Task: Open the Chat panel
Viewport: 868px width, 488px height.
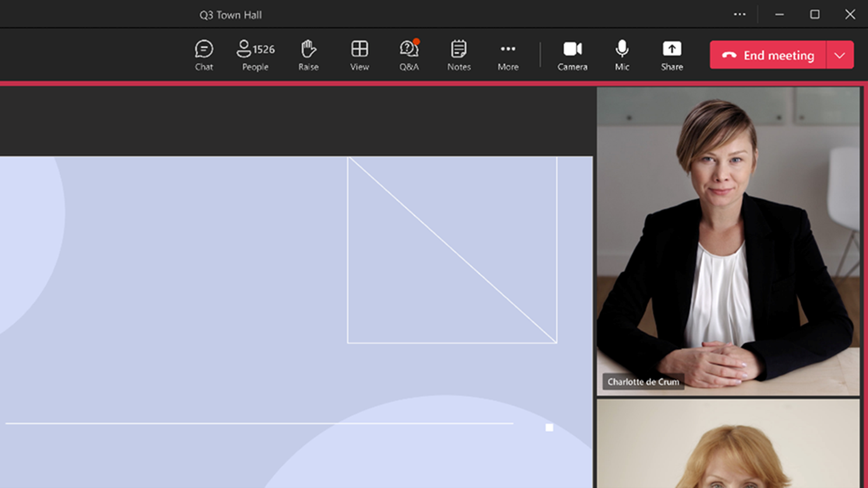Action: 204,55
